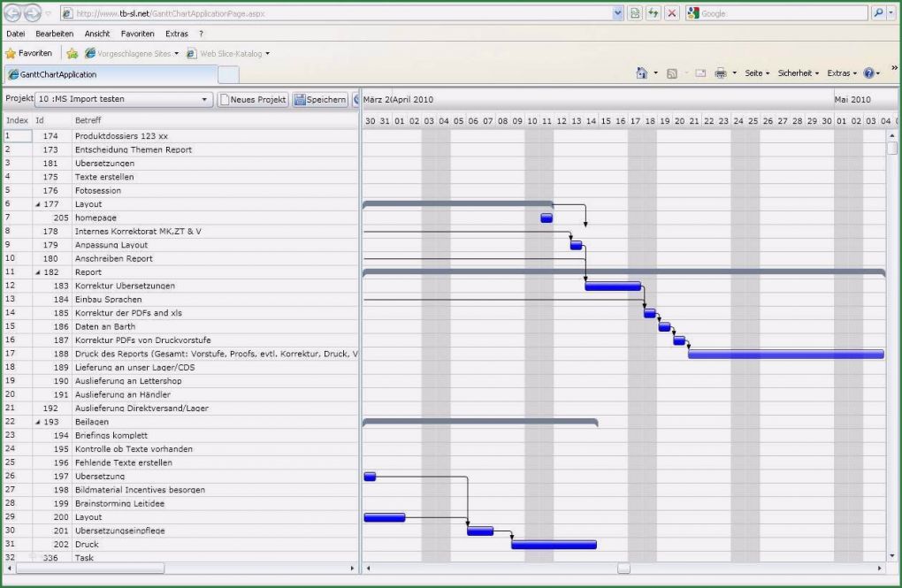Open the Ansicht menu
Image resolution: width=902 pixels, height=588 pixels.
(97, 33)
